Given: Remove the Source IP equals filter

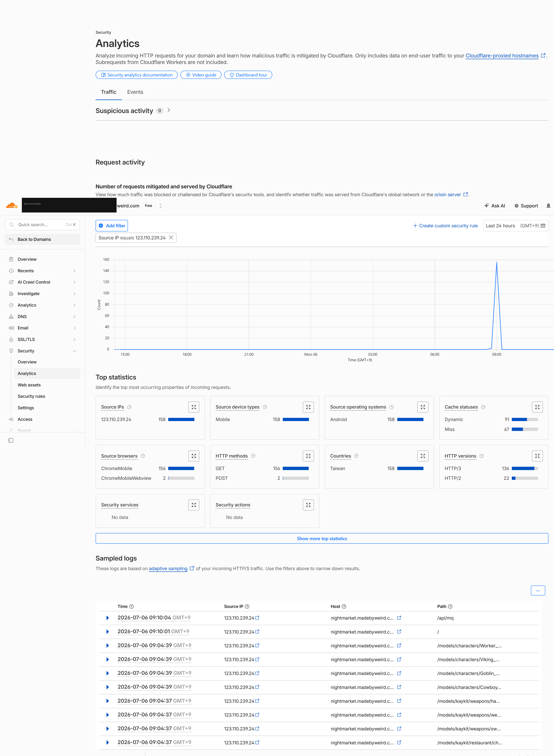Looking at the screenshot, I should pyautogui.click(x=171, y=238).
